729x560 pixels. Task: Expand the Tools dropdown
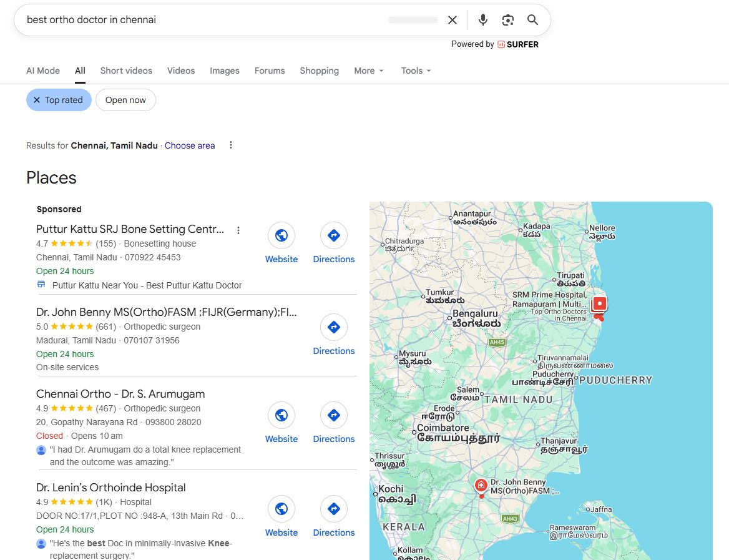(x=415, y=71)
